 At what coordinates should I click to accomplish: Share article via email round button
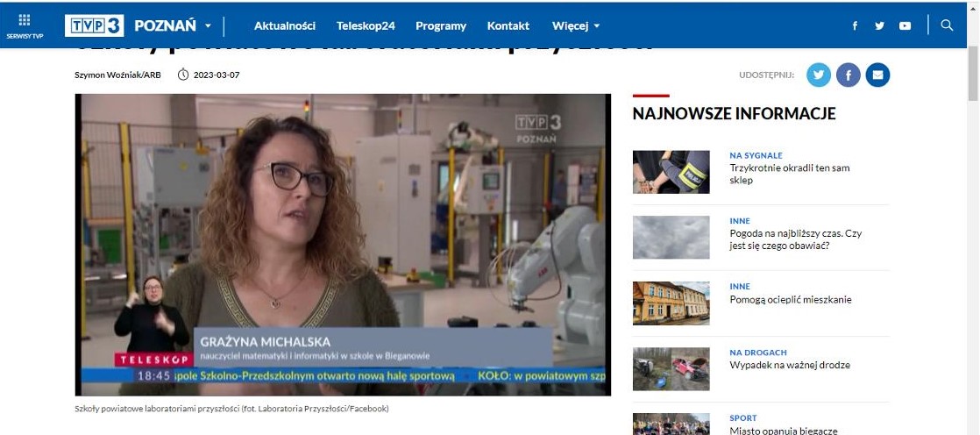click(877, 75)
